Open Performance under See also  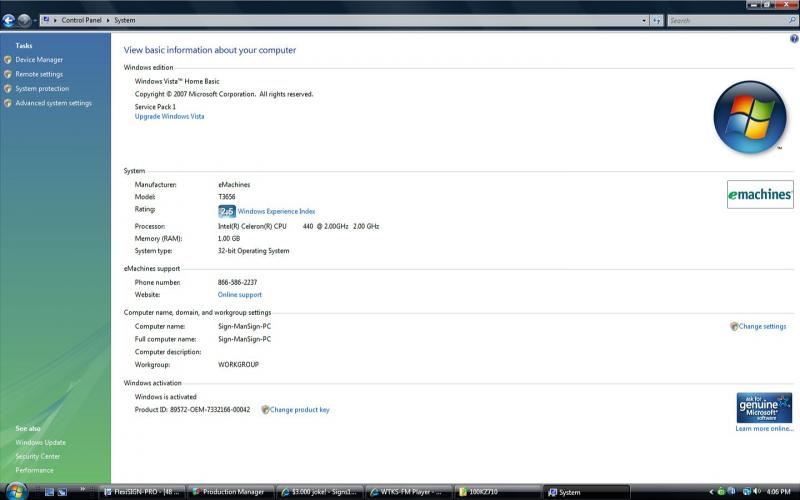pos(34,470)
